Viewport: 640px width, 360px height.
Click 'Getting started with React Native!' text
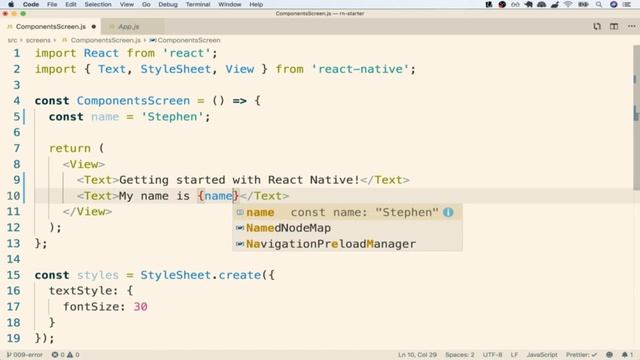pos(239,180)
